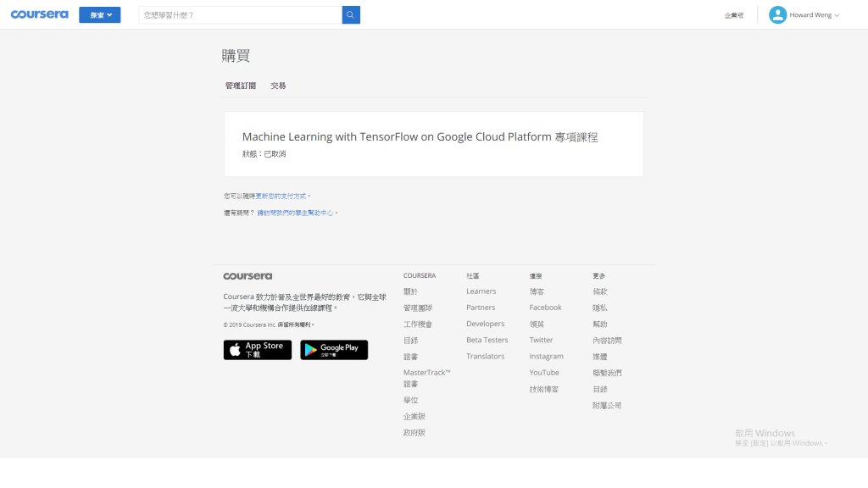Open 企業版 in the footer COURSERA column
The image size is (868, 488).
tap(414, 416)
